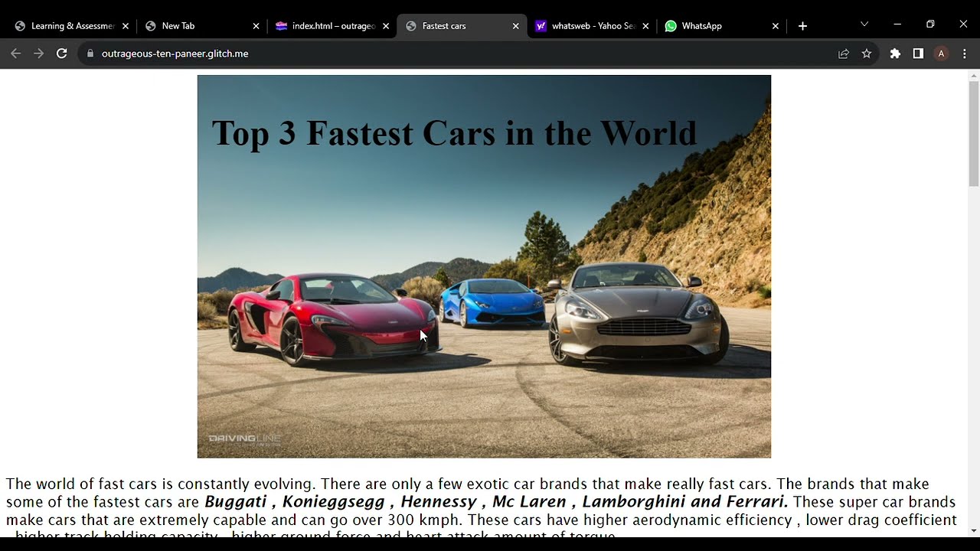The width and height of the screenshot is (980, 551).
Task: Open the tab search dropdown chevron
Action: [864, 24]
